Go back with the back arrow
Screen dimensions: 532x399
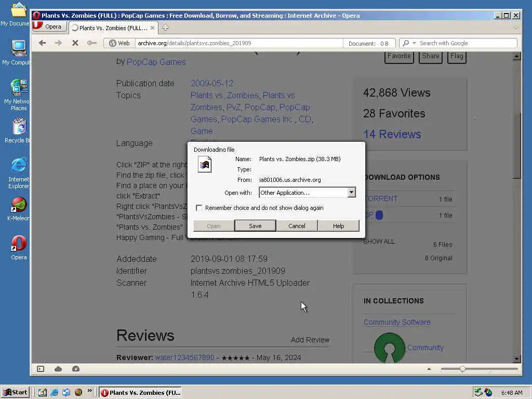tap(42, 43)
